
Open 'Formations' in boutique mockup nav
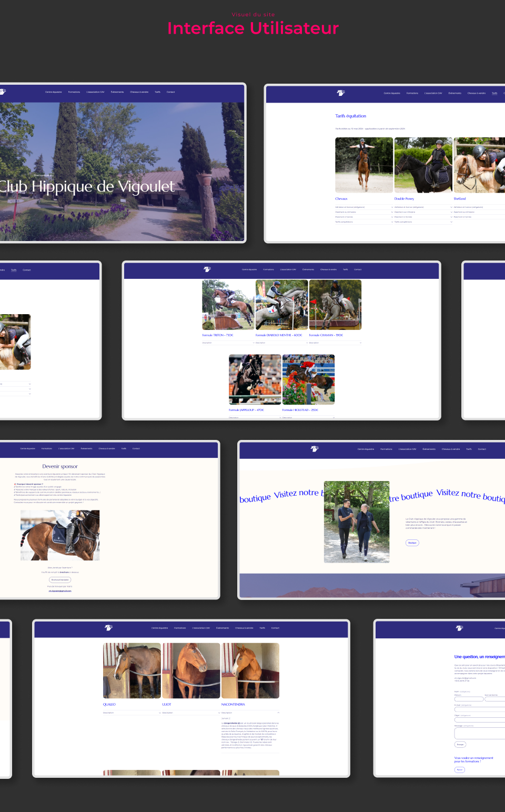[x=386, y=449]
